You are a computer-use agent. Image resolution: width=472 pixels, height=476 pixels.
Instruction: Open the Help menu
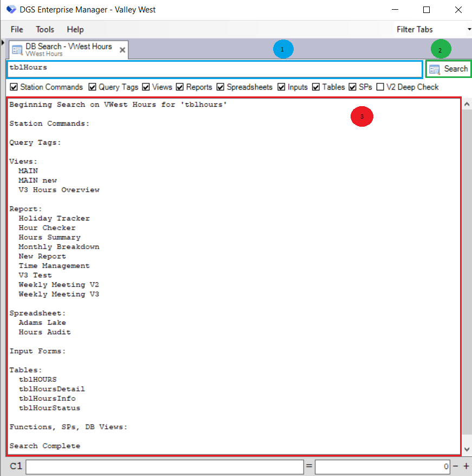[x=75, y=29]
